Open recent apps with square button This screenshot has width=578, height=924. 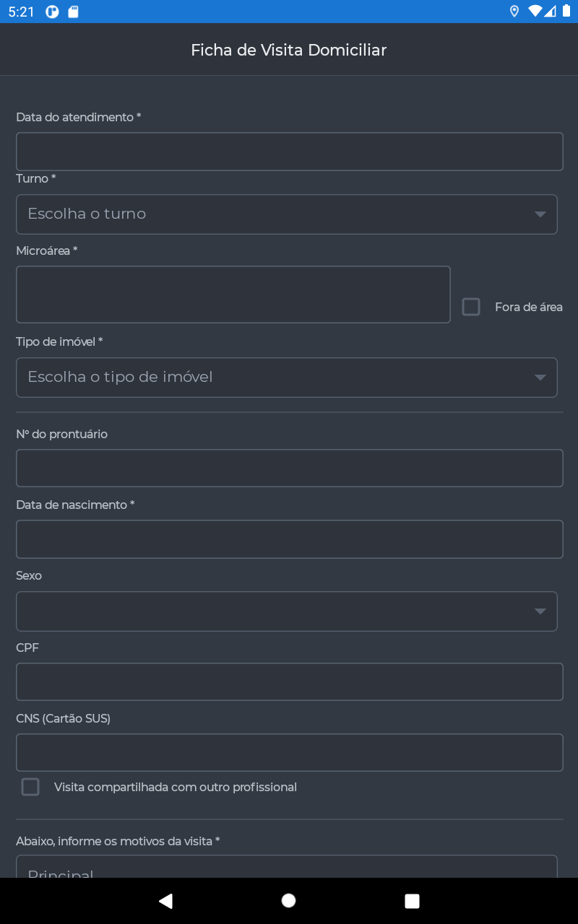click(x=412, y=900)
